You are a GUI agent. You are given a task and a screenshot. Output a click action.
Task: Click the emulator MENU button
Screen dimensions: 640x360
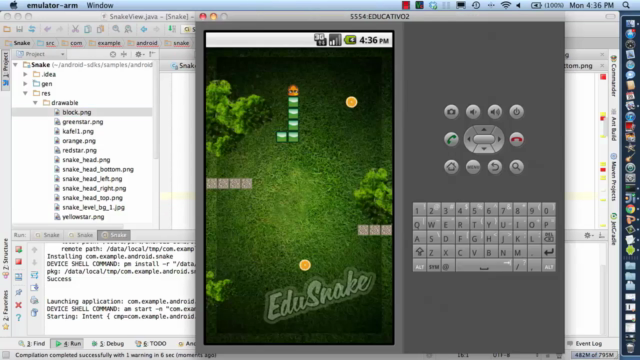tap(473, 167)
